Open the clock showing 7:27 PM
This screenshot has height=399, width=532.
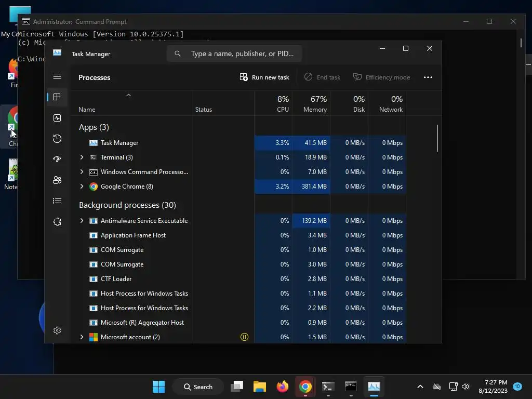pos(493,387)
